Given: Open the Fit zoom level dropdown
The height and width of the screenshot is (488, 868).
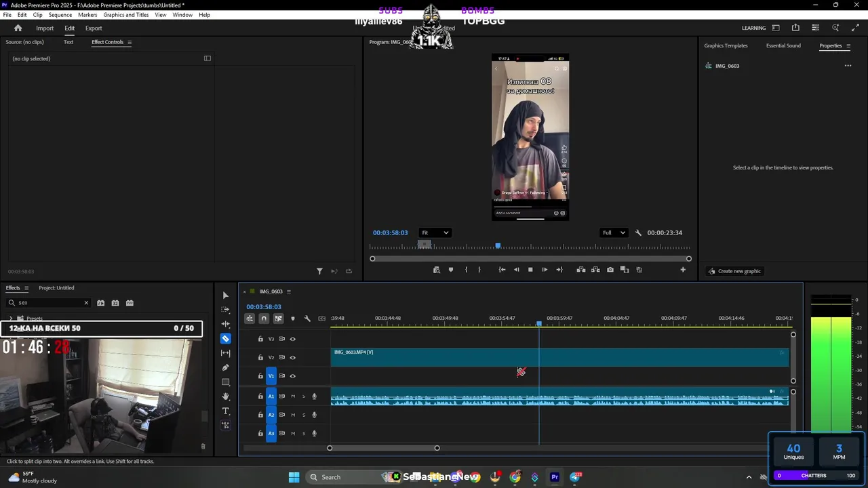Looking at the screenshot, I should coord(434,232).
